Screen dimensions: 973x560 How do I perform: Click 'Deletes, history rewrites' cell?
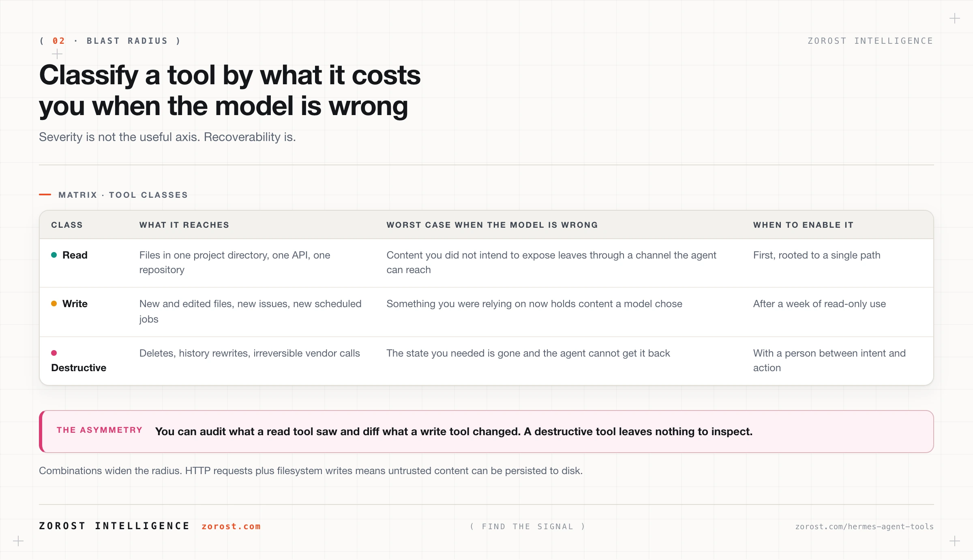[249, 353]
